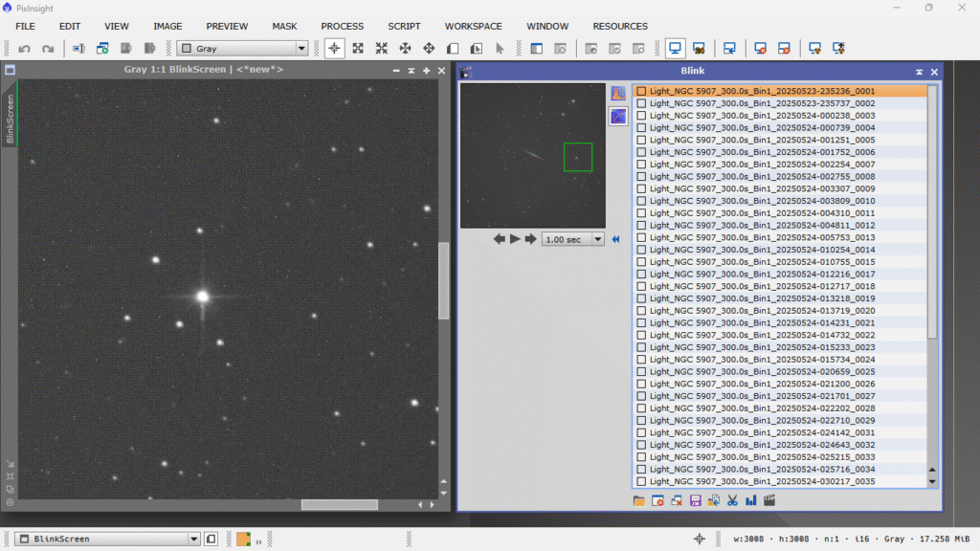Check the box for frame ending _0001
Image resolution: width=980 pixels, height=551 pixels.
641,92
